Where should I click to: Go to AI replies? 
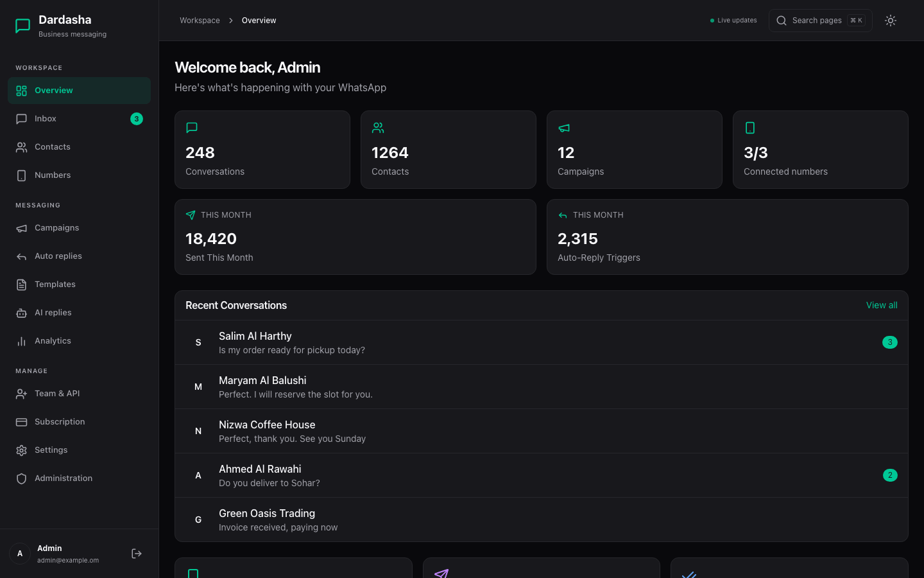[x=79, y=313]
